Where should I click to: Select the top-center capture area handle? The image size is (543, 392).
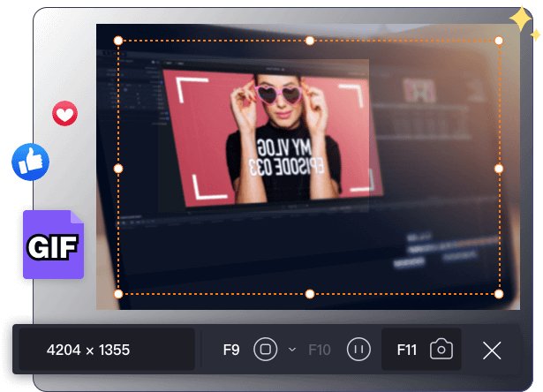pyautogui.click(x=310, y=41)
